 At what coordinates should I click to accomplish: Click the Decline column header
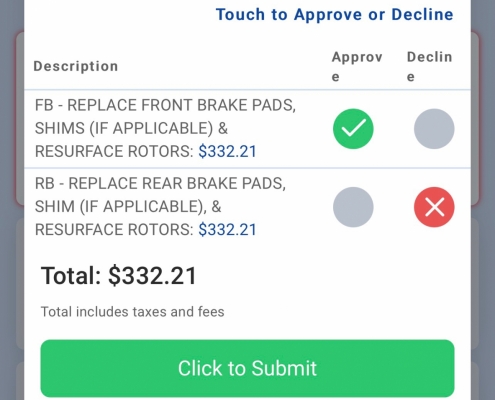pos(429,67)
